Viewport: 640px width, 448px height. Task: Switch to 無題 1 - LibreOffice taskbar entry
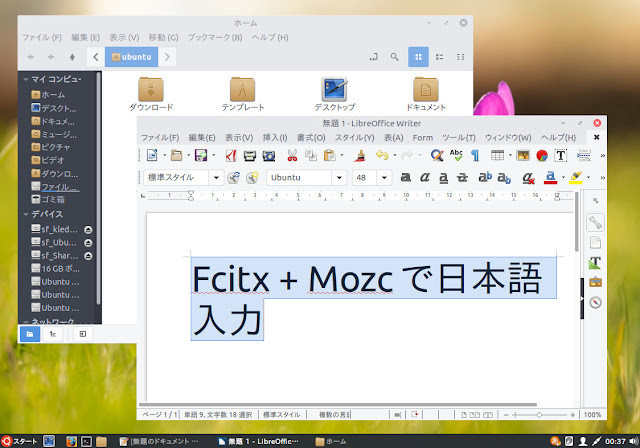coord(258,441)
